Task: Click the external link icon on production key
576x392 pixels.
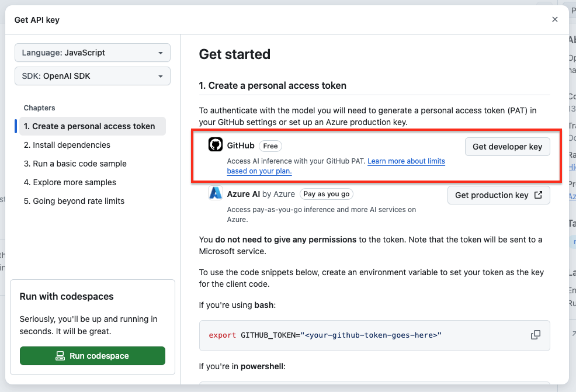Action: 538,195
